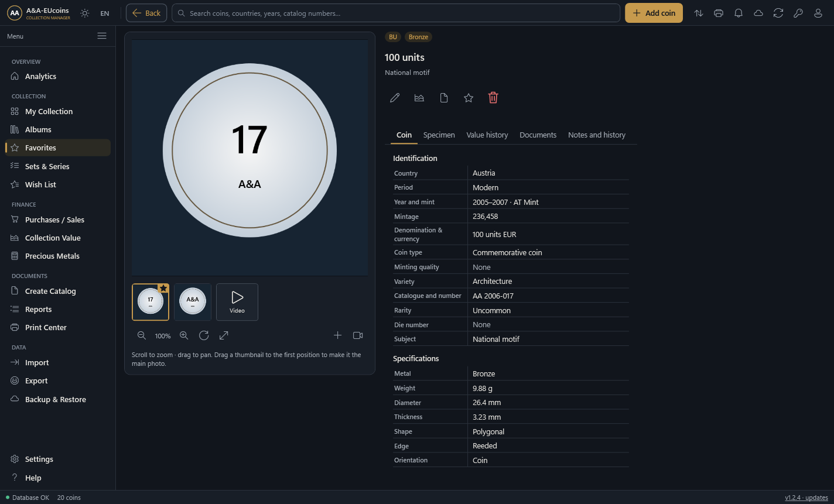Delete the coin with the red trash icon
The width and height of the screenshot is (834, 504).
[493, 98]
